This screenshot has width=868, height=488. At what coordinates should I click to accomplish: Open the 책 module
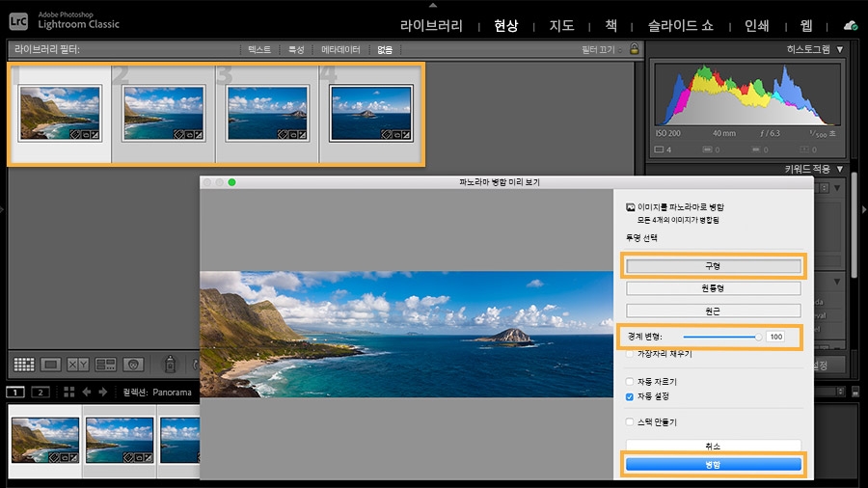tap(610, 25)
